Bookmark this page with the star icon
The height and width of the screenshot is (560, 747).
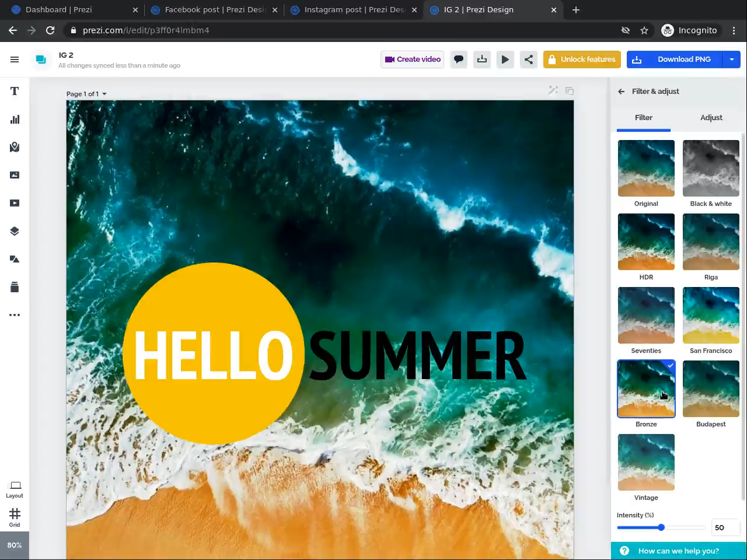644,30
